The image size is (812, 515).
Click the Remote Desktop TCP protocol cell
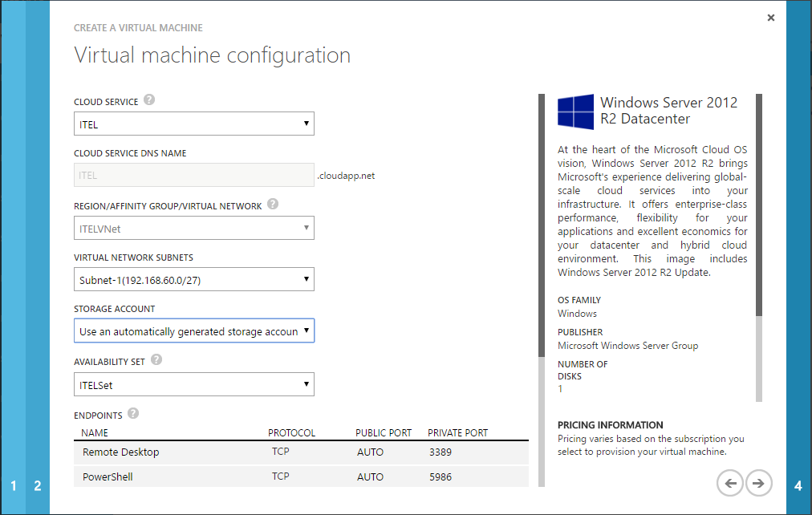click(x=280, y=452)
